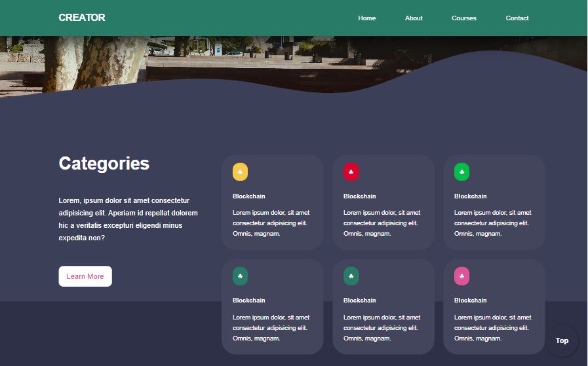Click the red category icon

tap(351, 172)
